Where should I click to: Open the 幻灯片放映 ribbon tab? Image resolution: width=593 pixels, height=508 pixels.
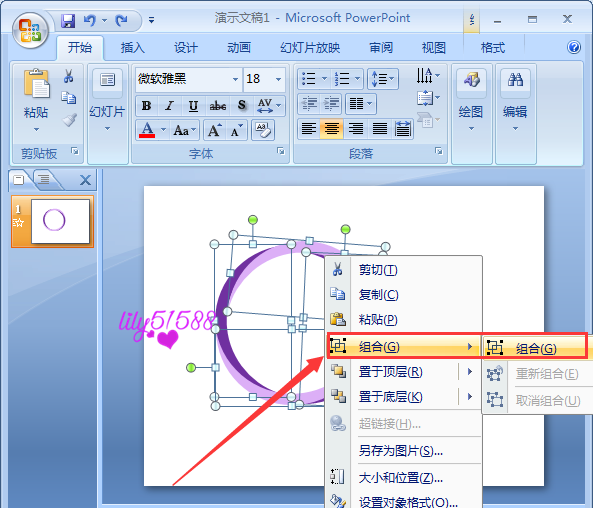click(310, 48)
